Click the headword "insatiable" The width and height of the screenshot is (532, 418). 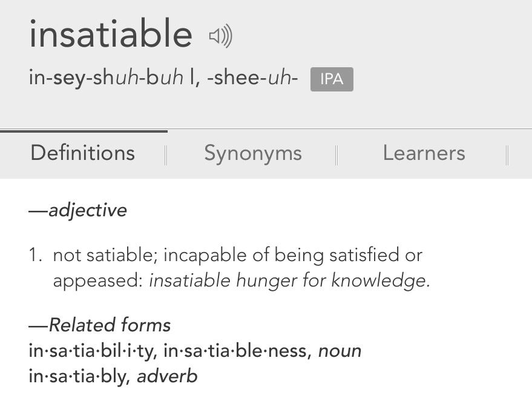[111, 35]
